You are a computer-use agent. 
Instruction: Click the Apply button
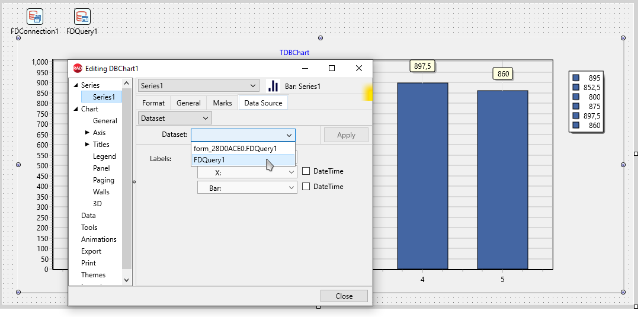(x=346, y=135)
